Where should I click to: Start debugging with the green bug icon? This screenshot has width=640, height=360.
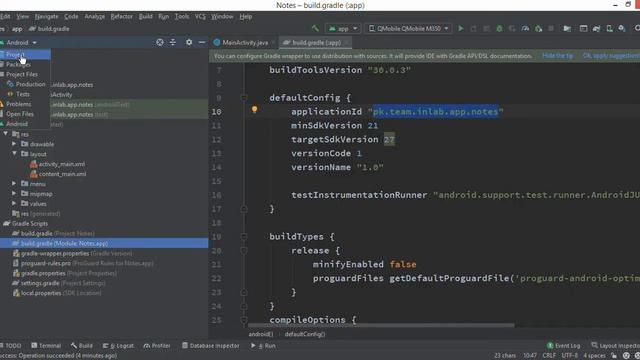[x=499, y=29]
